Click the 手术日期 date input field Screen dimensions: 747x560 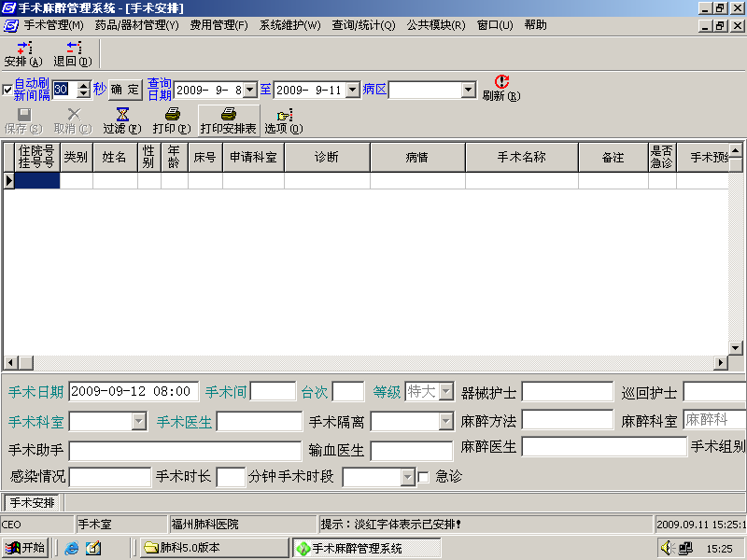[x=134, y=391]
